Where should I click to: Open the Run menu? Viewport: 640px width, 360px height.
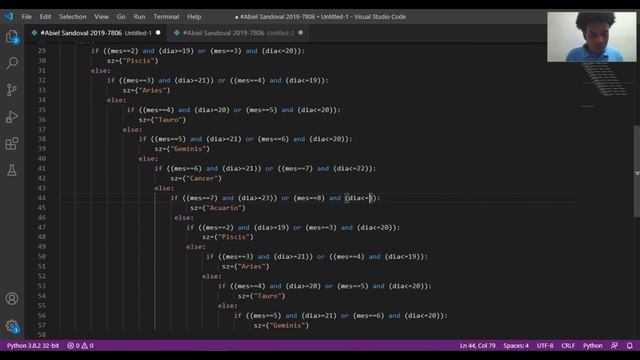[139, 17]
